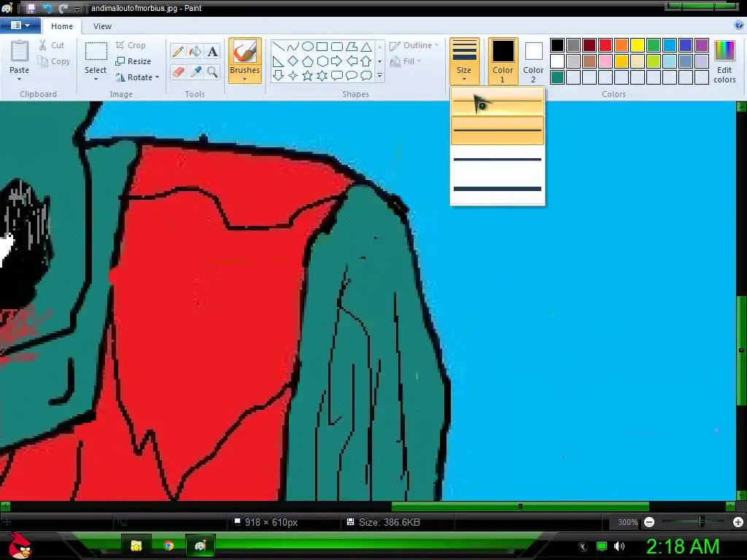Click the Save icon in title bar
The height and width of the screenshot is (560, 747).
point(31,8)
